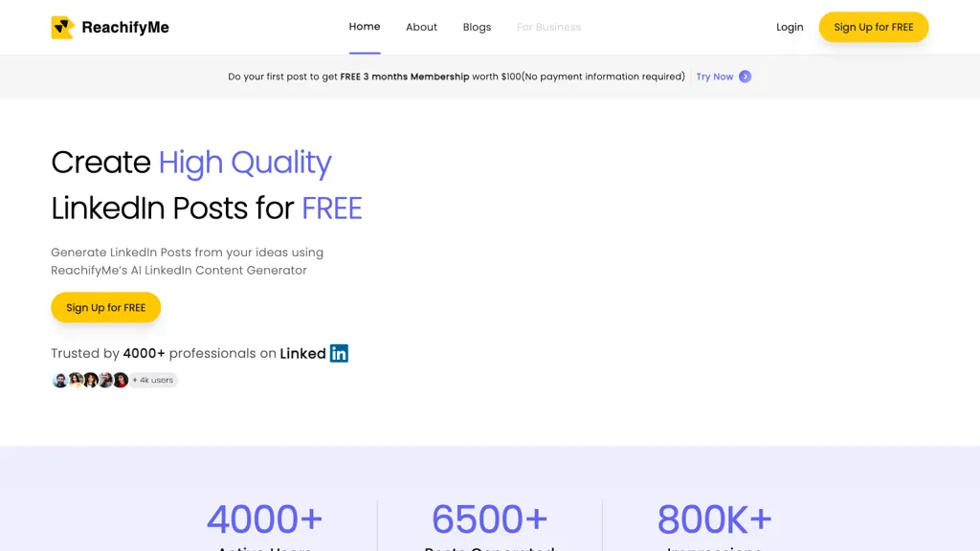980x551 pixels.
Task: Click the 'LinkedIn Posts for FREE' heading line
Action: 207,209
